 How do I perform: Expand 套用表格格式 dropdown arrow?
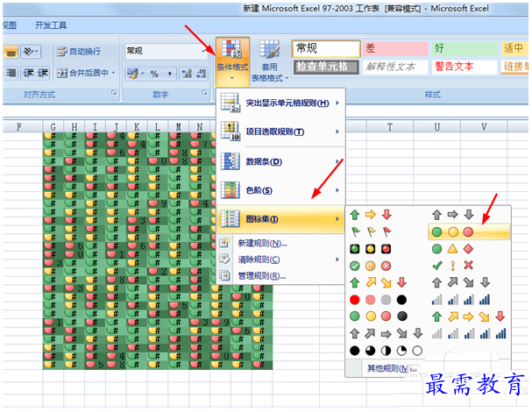click(287, 78)
